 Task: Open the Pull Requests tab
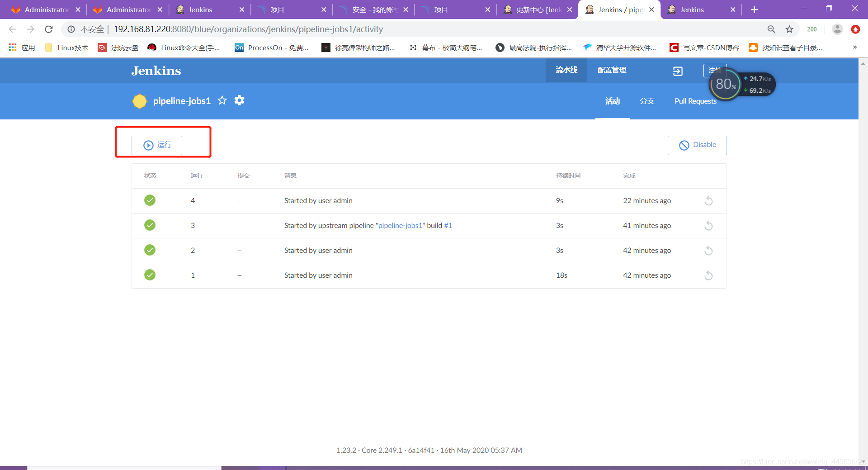point(695,101)
